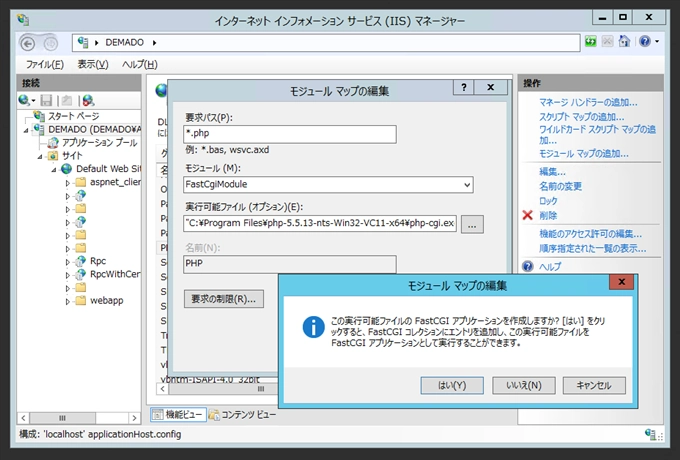Click the back navigation arrow
This screenshot has height=460, width=680.
pos(28,44)
